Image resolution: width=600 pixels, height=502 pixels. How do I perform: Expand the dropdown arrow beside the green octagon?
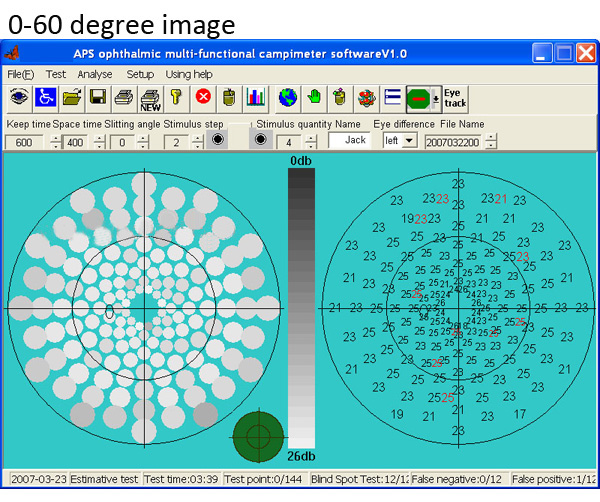click(436, 99)
